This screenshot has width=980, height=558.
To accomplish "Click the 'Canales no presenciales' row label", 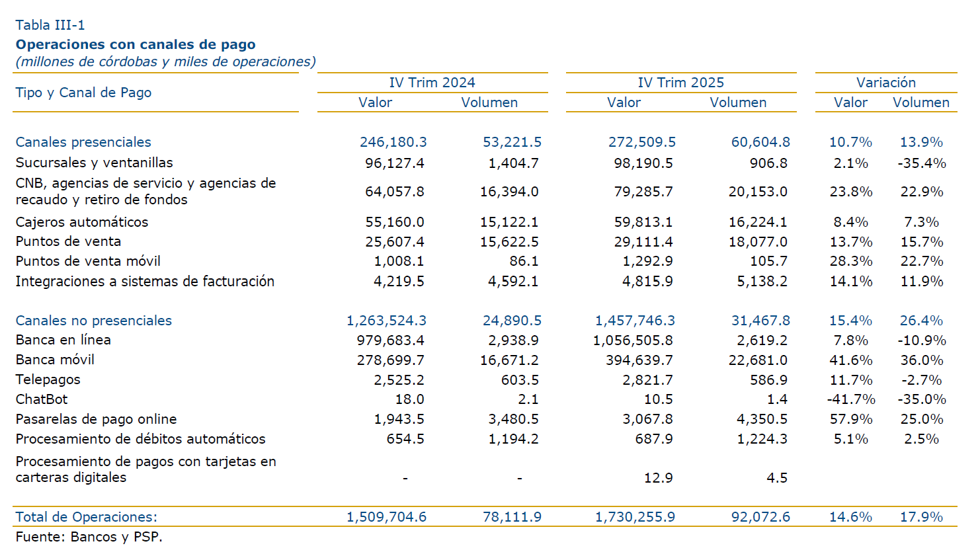I will pos(93,321).
